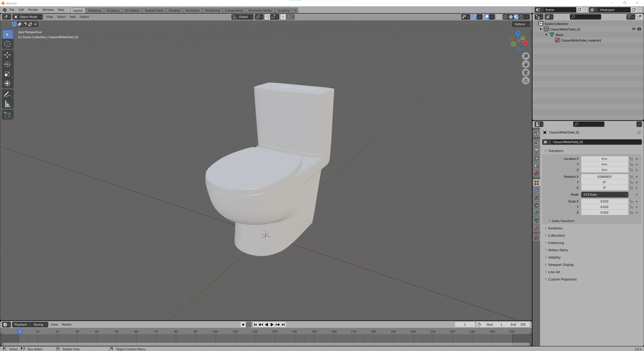Select the Measure tool

[x=7, y=104]
